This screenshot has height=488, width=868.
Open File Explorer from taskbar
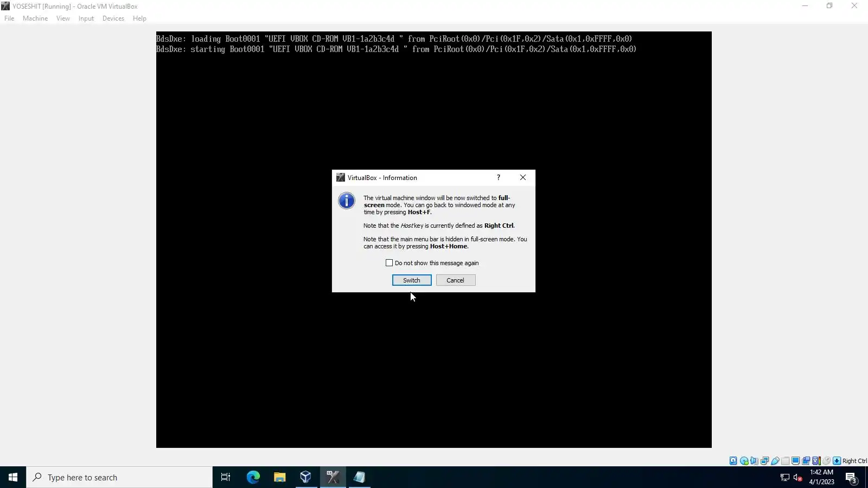tap(279, 477)
